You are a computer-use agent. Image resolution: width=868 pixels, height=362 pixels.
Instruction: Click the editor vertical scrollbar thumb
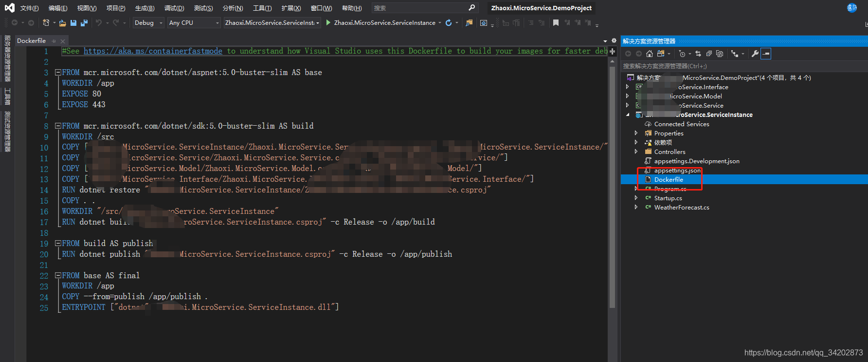coord(612,188)
